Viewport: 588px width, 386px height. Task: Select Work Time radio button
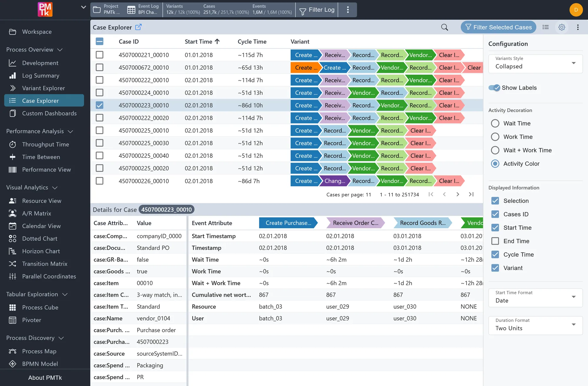tap(495, 137)
